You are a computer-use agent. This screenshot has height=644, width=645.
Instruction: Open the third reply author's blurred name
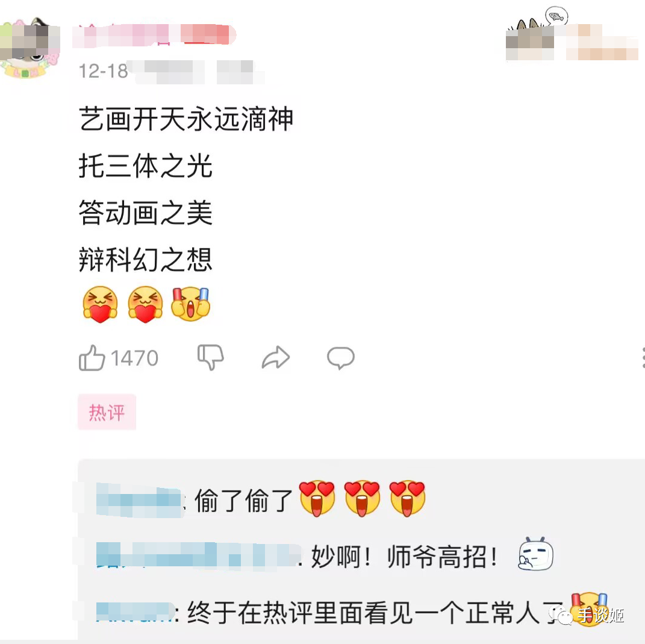pyautogui.click(x=136, y=612)
